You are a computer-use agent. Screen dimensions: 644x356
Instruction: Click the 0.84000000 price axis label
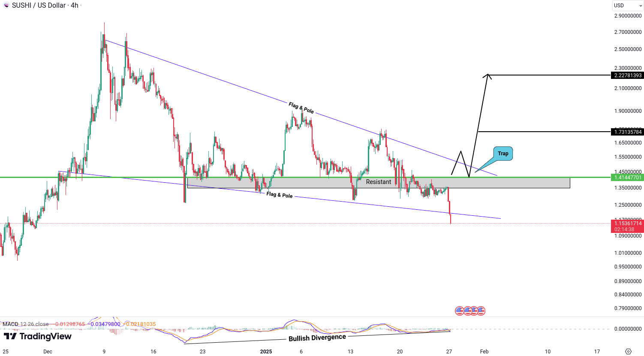pos(628,295)
